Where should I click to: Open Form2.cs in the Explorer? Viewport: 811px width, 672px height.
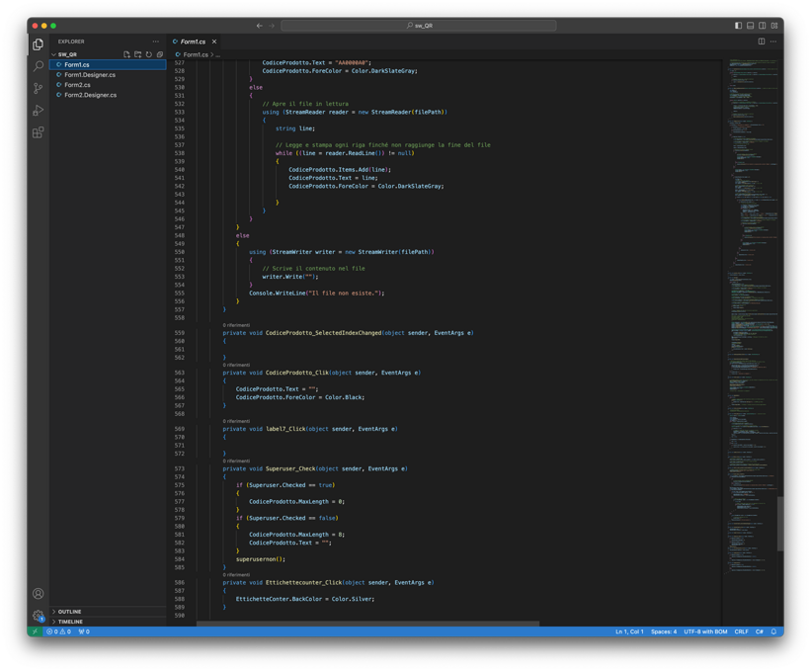(x=108, y=85)
